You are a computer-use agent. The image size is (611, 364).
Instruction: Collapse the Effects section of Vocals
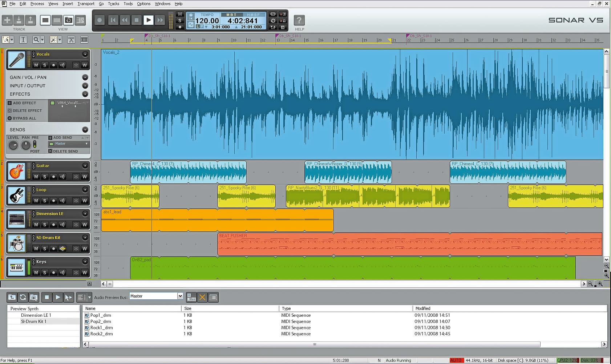tap(85, 94)
